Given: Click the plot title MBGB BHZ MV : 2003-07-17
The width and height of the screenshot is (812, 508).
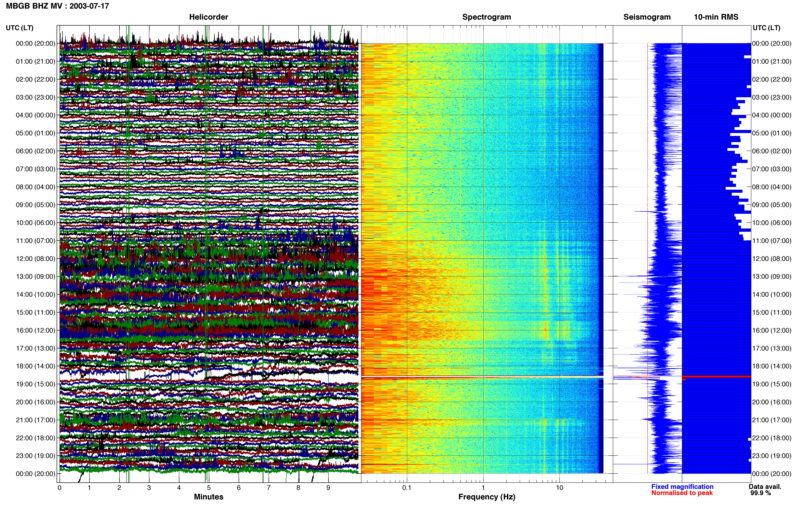Looking at the screenshot, I should 57,6.
